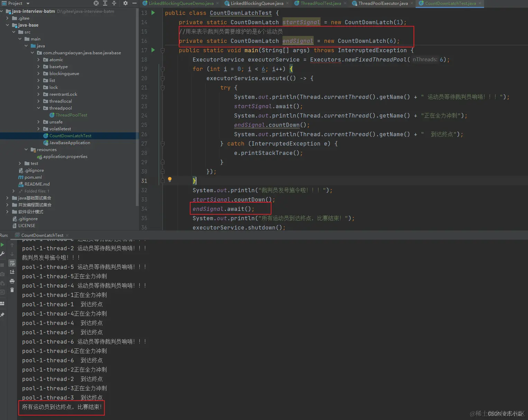Click the exit icon in the Run toolbar

click(2, 292)
